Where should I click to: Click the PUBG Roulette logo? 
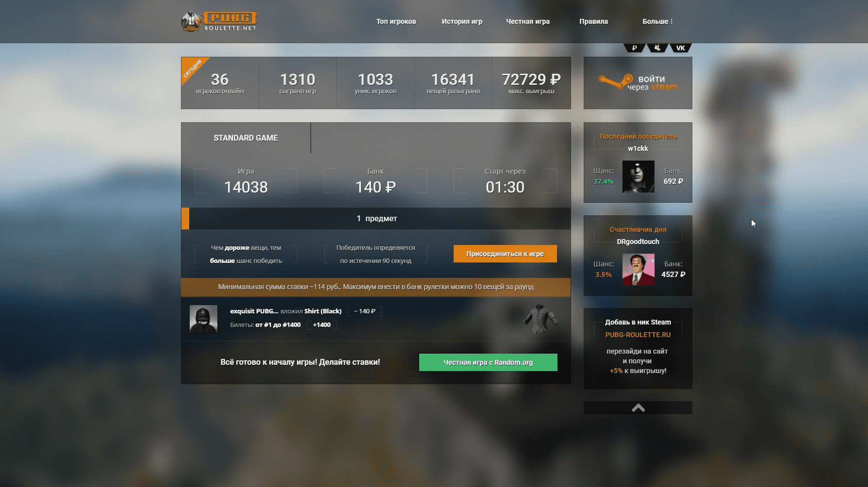(x=219, y=21)
